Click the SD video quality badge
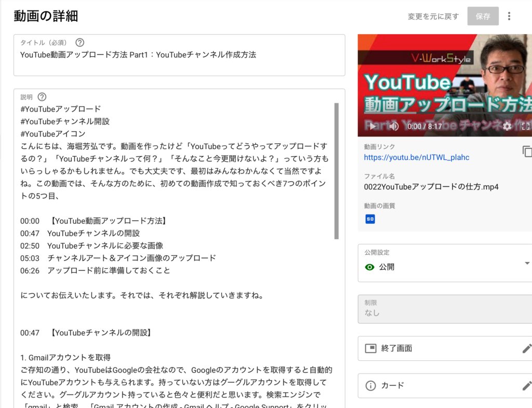Screen dimensions: 532x408 point(370,220)
